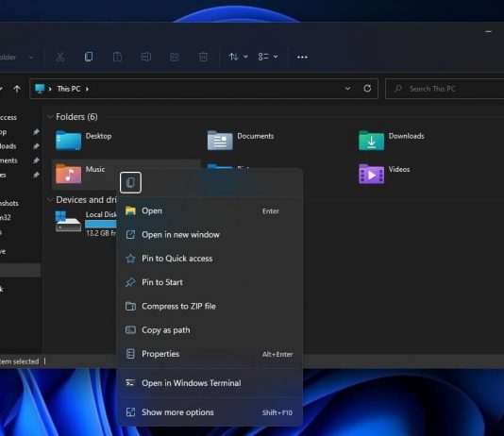
Task: Click the Search This PC field
Action: point(445,89)
